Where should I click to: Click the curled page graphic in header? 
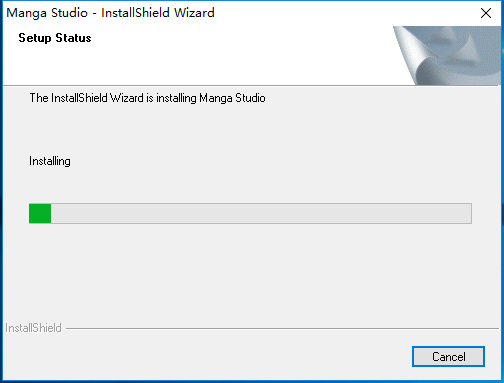(414, 56)
